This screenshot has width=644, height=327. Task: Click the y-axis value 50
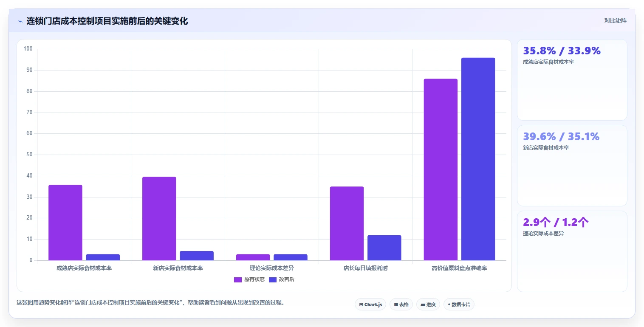29,155
